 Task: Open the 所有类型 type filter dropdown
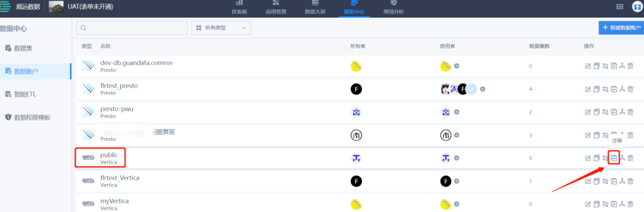(x=221, y=28)
